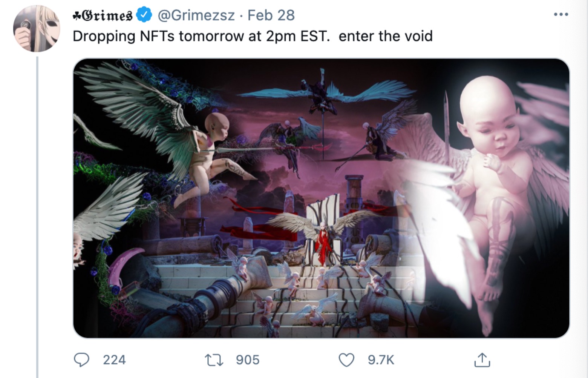Click the 9.7K likes count
The width and height of the screenshot is (588, 378).
tap(381, 360)
